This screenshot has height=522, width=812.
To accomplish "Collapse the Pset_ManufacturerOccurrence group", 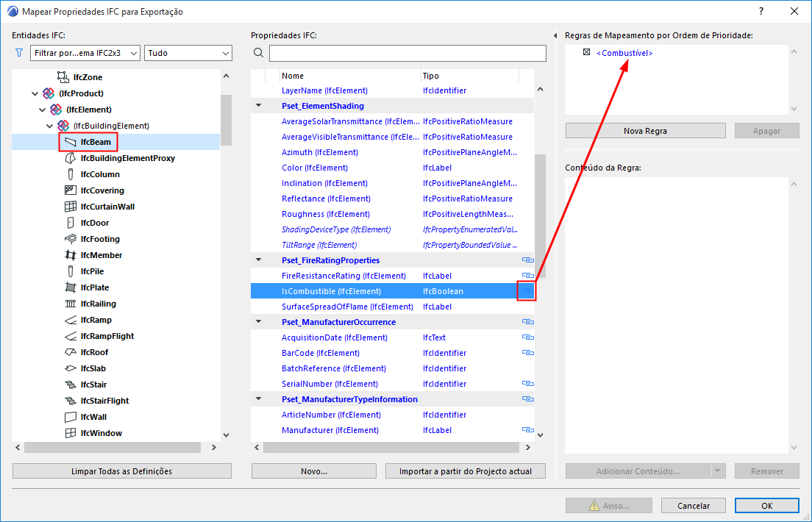I will (258, 321).
